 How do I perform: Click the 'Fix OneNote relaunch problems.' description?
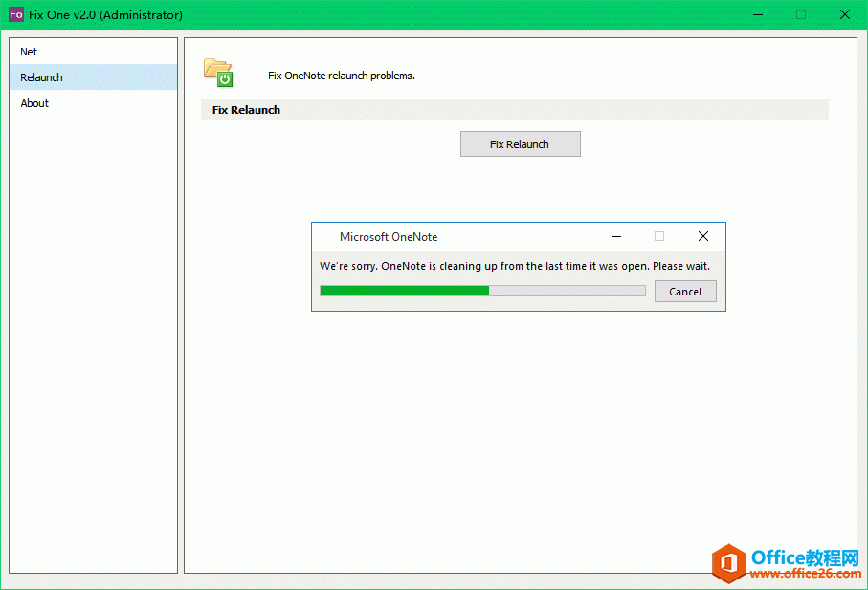tap(342, 76)
